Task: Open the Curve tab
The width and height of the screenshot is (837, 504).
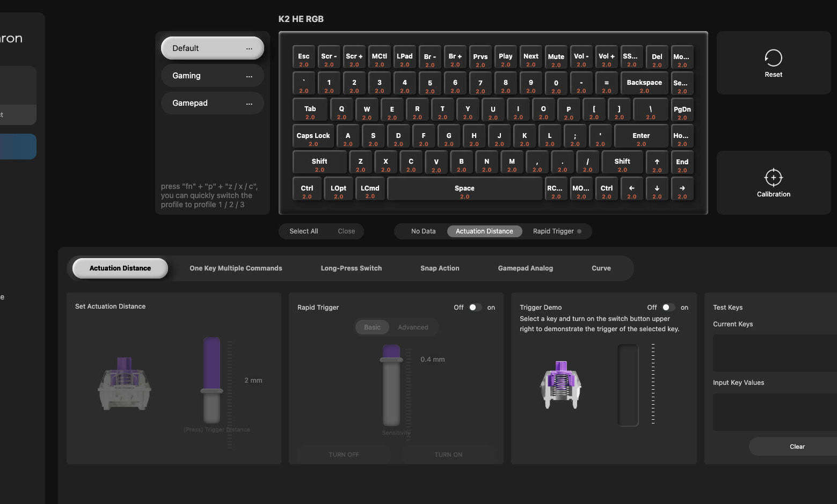Action: tap(601, 268)
